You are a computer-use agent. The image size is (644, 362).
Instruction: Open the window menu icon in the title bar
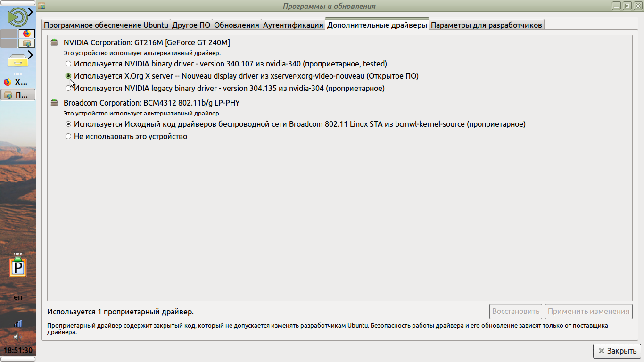click(x=41, y=6)
